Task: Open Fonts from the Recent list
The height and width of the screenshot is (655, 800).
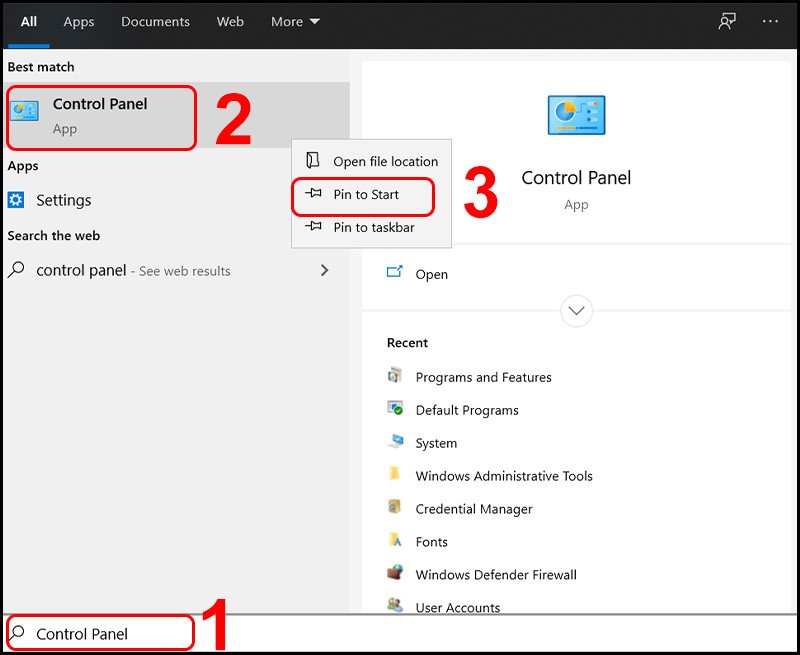Action: click(x=432, y=542)
